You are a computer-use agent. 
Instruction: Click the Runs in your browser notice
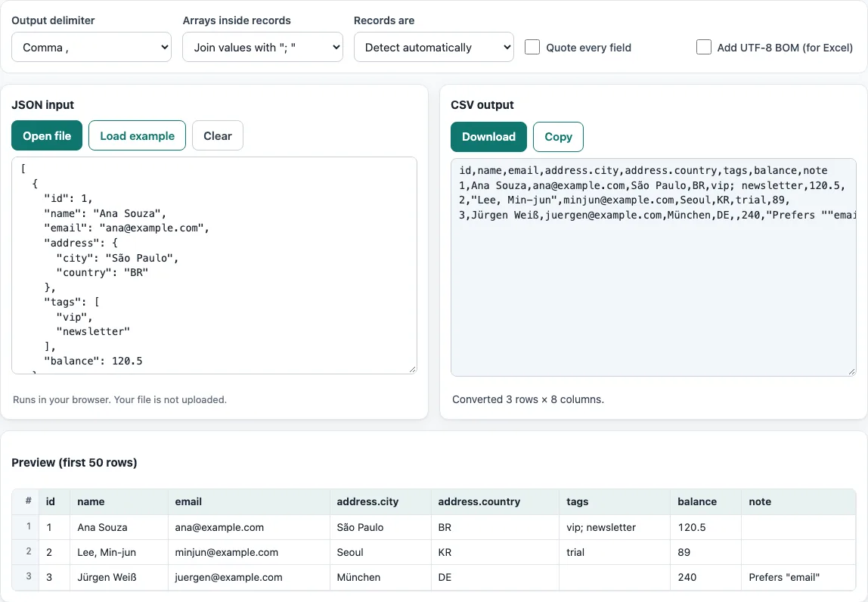pyautogui.click(x=119, y=399)
